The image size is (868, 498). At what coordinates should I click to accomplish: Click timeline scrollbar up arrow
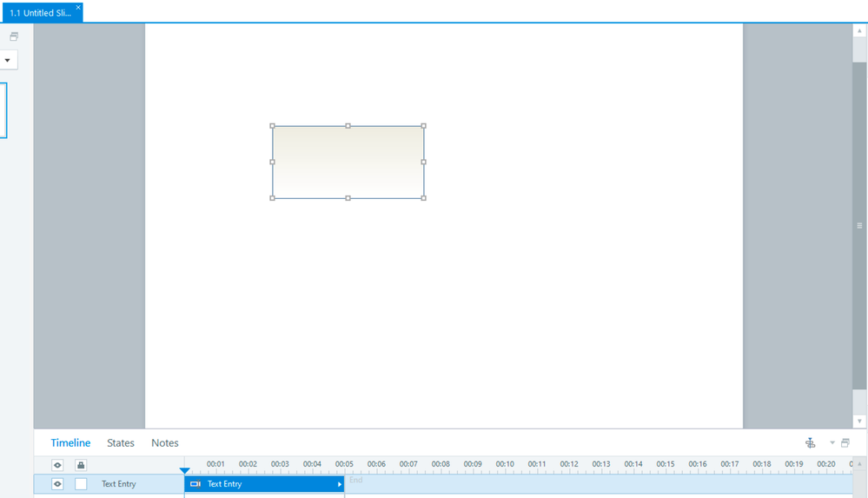click(859, 463)
